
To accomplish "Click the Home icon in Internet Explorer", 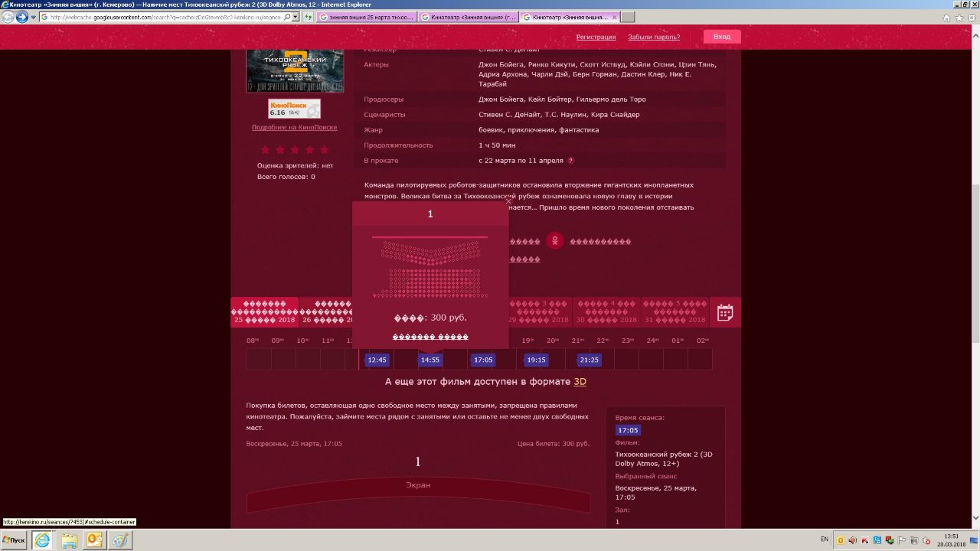I will tap(947, 18).
